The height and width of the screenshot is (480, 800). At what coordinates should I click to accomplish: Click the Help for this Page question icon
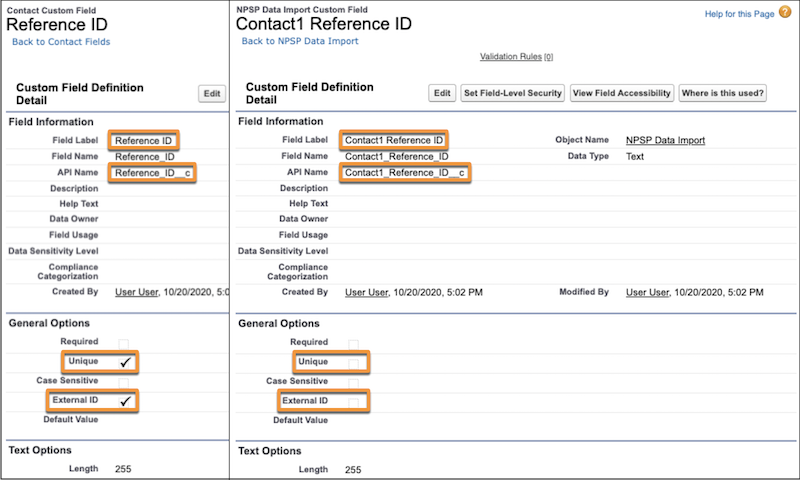785,12
